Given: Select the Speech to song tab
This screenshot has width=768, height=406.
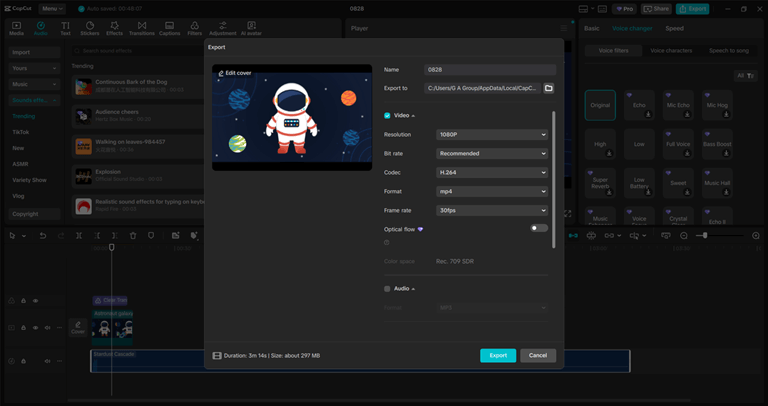Looking at the screenshot, I should (729, 50).
